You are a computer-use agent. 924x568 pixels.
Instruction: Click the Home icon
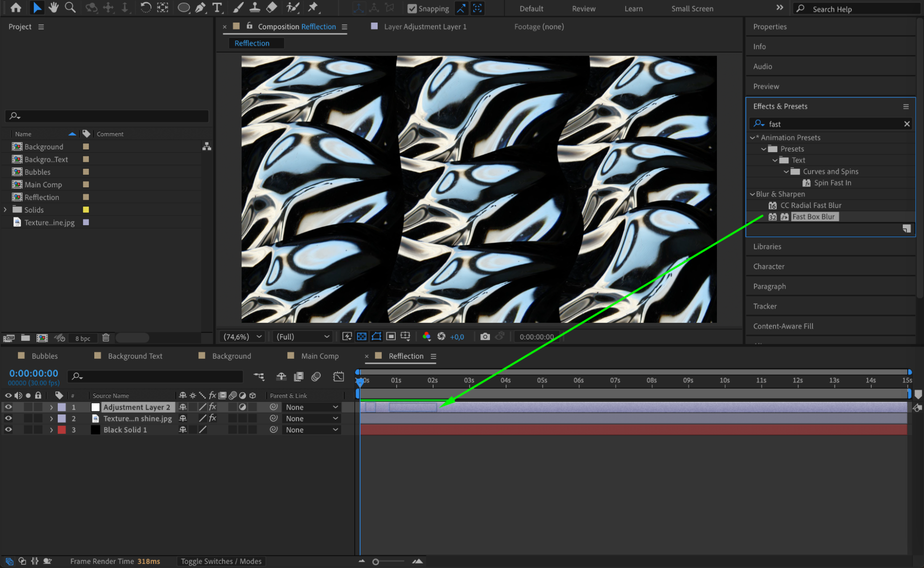coord(16,7)
